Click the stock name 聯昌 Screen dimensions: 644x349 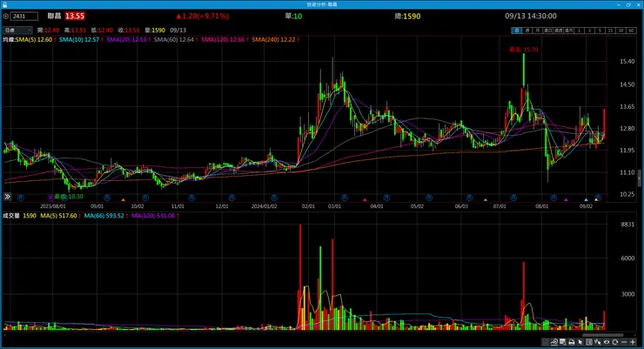pyautogui.click(x=54, y=16)
